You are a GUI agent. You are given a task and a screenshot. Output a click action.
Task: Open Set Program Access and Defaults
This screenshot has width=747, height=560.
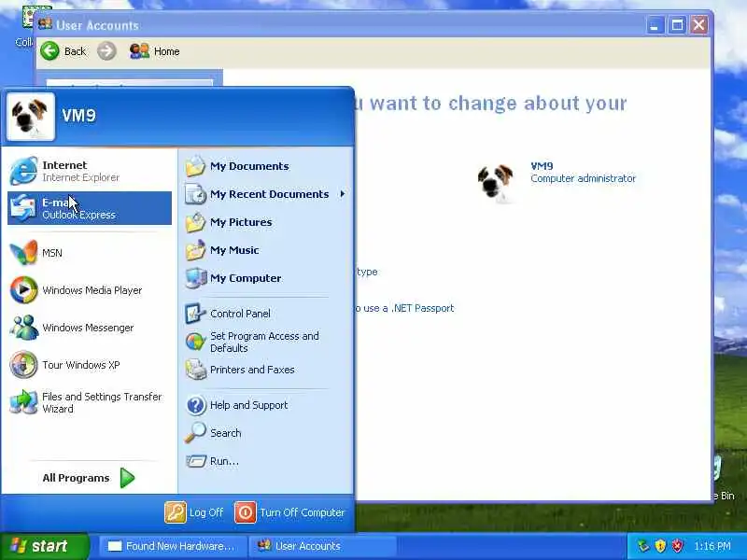coord(266,342)
